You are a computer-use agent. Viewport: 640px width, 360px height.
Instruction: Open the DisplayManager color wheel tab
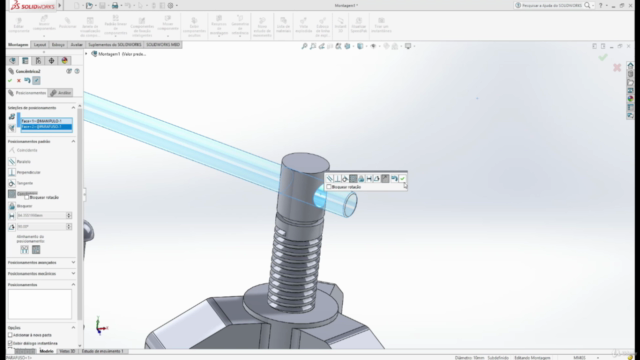point(64,61)
